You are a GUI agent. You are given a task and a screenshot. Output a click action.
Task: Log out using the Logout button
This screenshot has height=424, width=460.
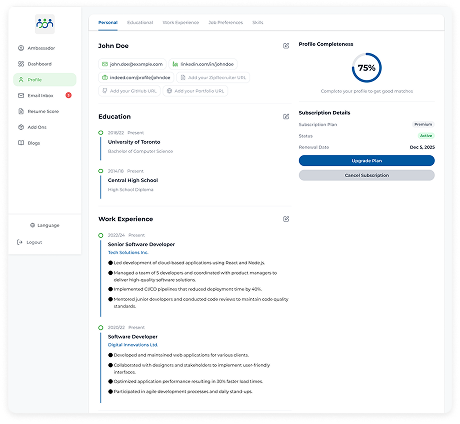point(30,242)
